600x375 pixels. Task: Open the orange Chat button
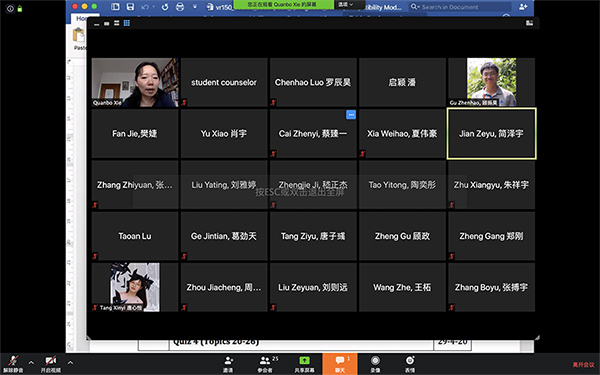[x=340, y=364]
